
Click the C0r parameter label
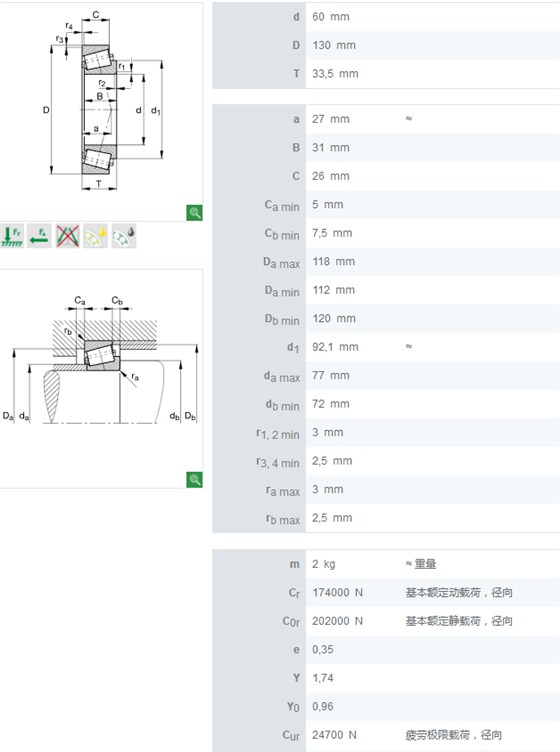(x=291, y=622)
